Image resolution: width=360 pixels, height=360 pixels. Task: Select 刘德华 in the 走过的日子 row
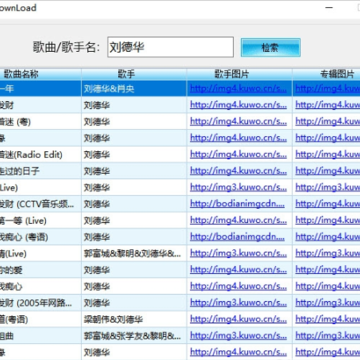[x=97, y=171]
